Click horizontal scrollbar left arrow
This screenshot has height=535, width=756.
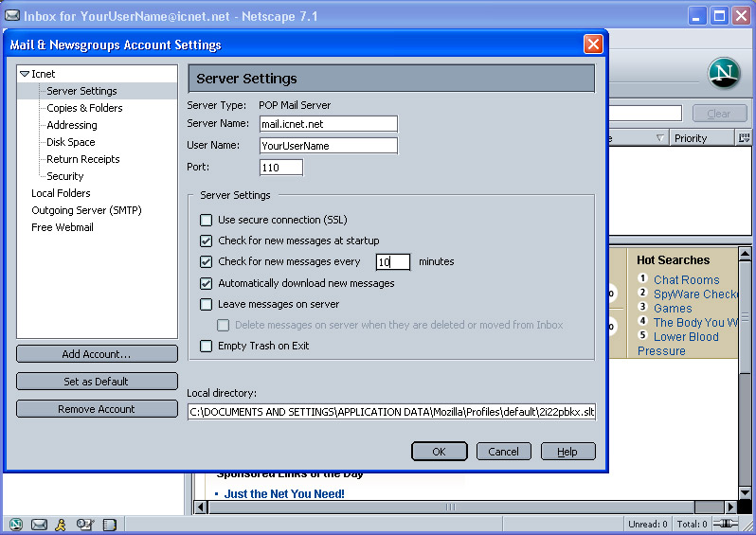click(x=201, y=507)
